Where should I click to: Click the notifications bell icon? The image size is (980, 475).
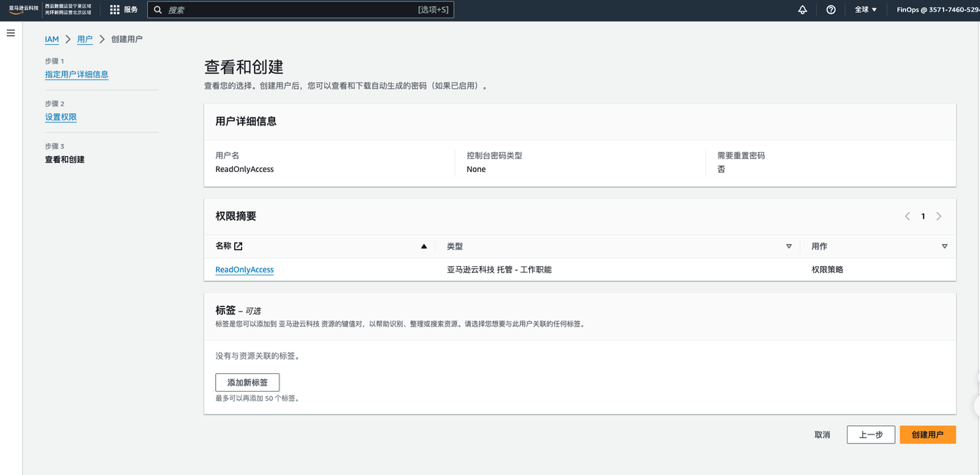pyautogui.click(x=802, y=10)
